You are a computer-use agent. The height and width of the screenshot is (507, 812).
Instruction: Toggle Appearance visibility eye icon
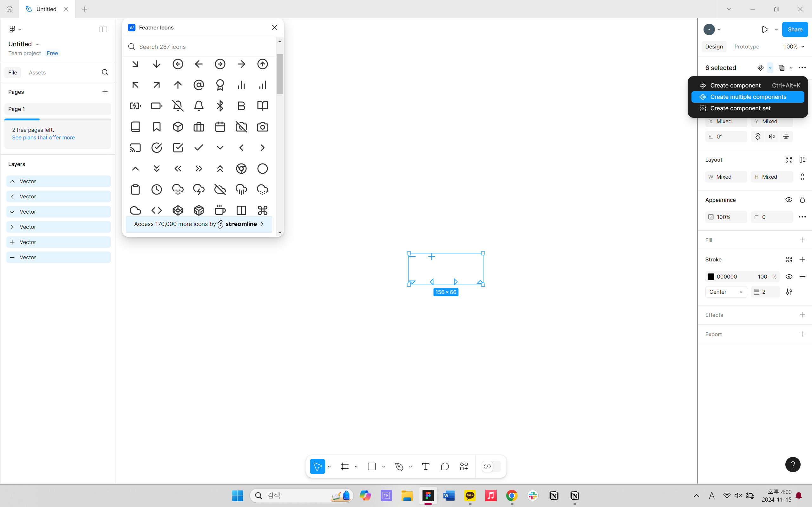[x=789, y=200]
